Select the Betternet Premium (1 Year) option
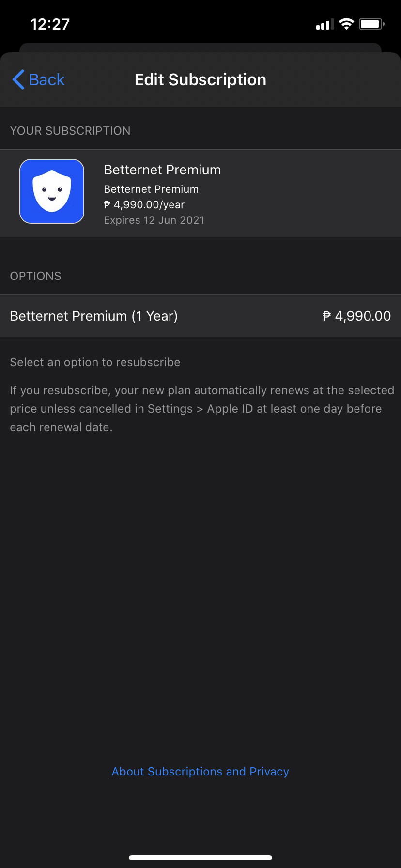 pos(94,316)
